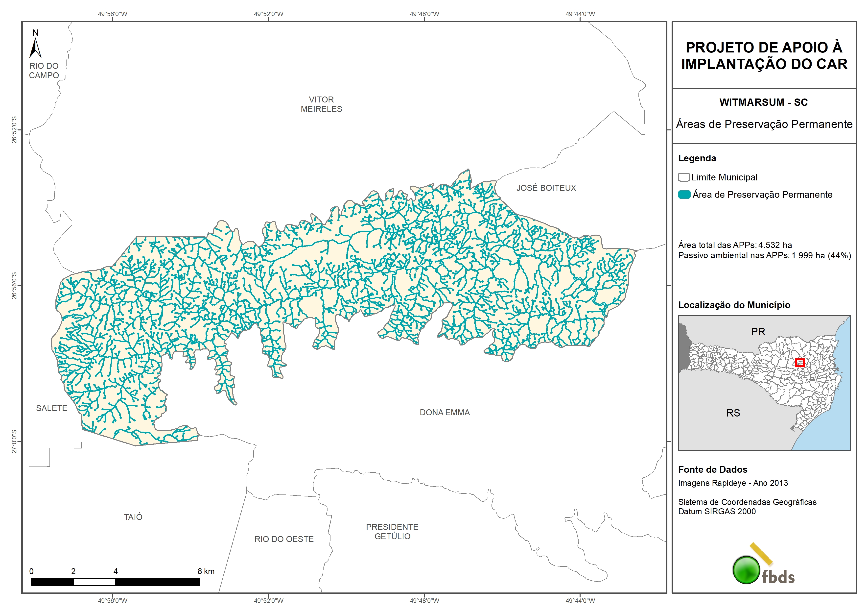Click the state location inset map
This screenshot has width=868, height=614.
764,383
